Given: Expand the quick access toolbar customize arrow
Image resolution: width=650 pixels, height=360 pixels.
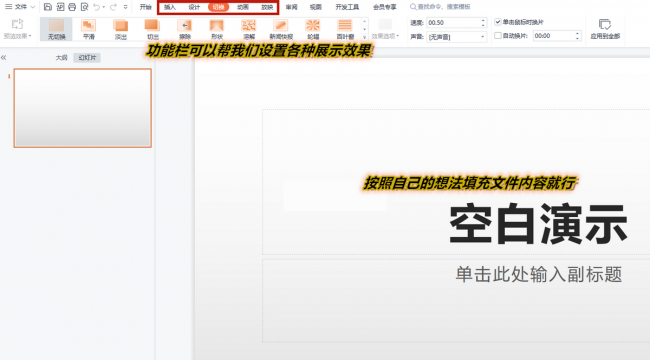Looking at the screenshot, I should 126,7.
